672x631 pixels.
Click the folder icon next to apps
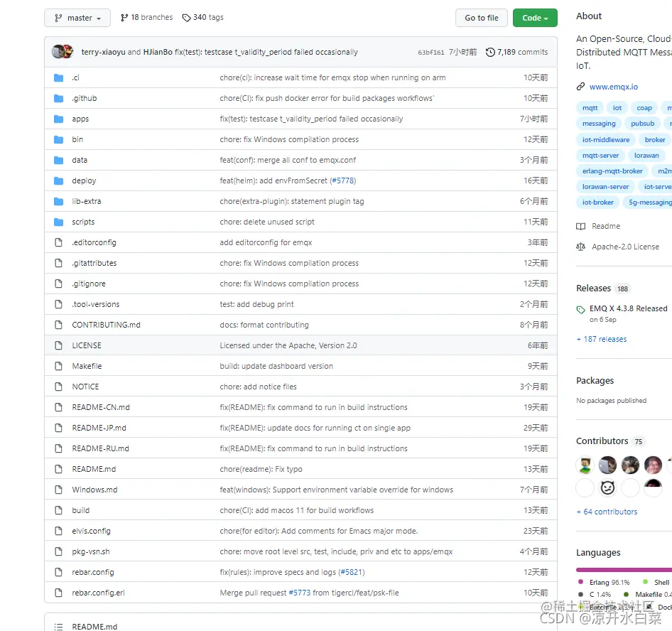click(59, 119)
